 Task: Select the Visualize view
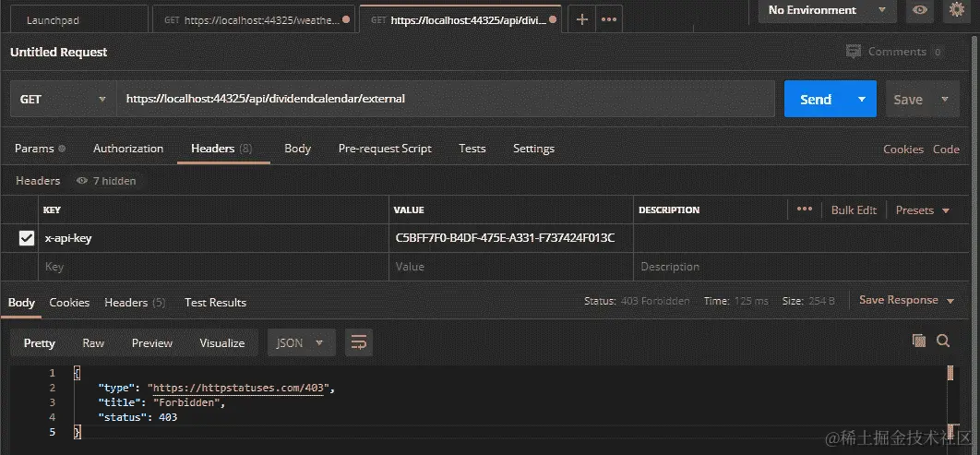[x=221, y=342]
